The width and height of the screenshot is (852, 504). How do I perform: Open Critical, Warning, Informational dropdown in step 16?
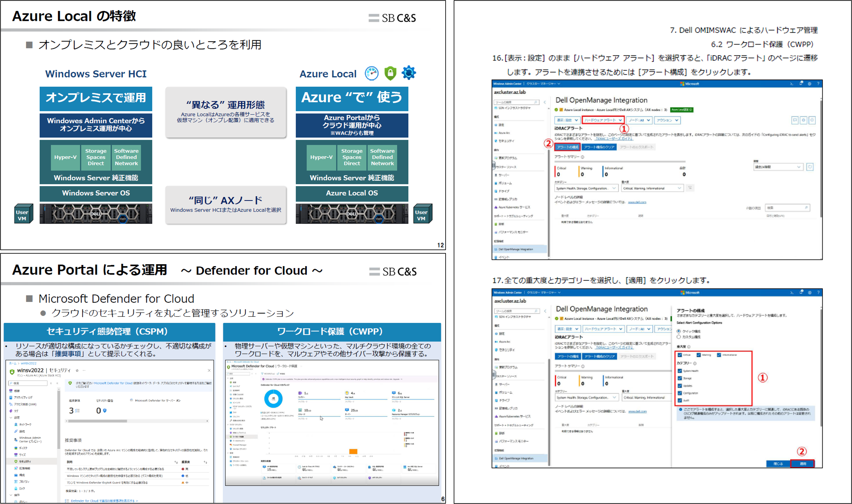[652, 188]
